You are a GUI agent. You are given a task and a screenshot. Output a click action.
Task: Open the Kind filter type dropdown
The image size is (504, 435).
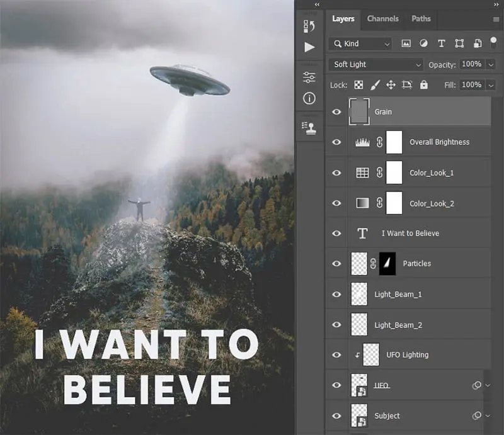(x=360, y=43)
